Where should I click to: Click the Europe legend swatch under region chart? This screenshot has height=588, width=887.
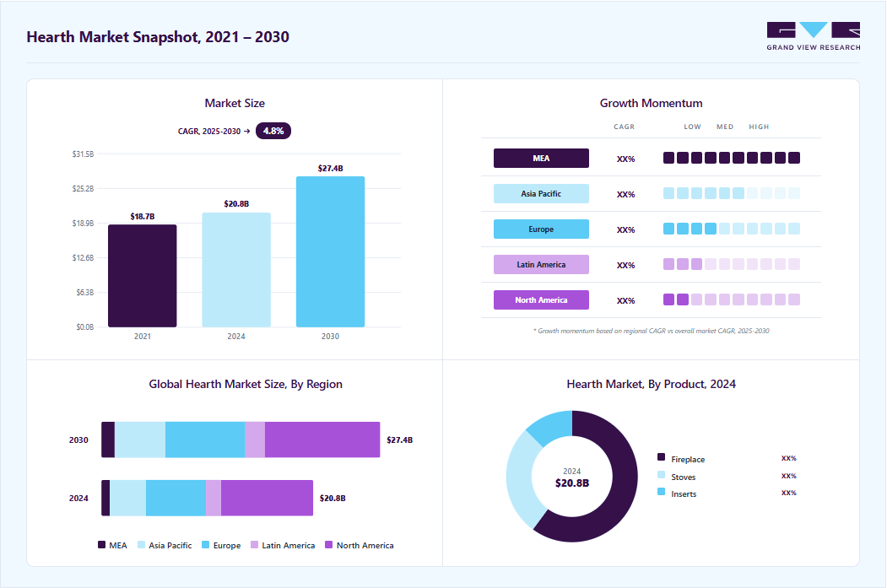tap(206, 545)
